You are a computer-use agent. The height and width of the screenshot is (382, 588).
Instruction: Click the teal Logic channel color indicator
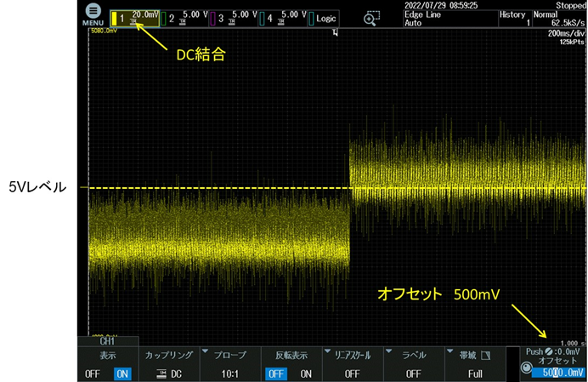point(311,19)
